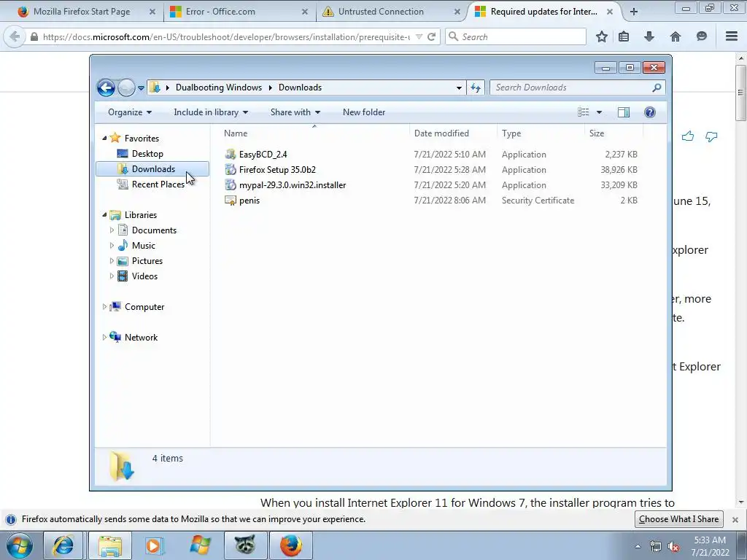The width and height of the screenshot is (747, 560).
Task: Open a new Firefox tab
Action: click(x=634, y=12)
